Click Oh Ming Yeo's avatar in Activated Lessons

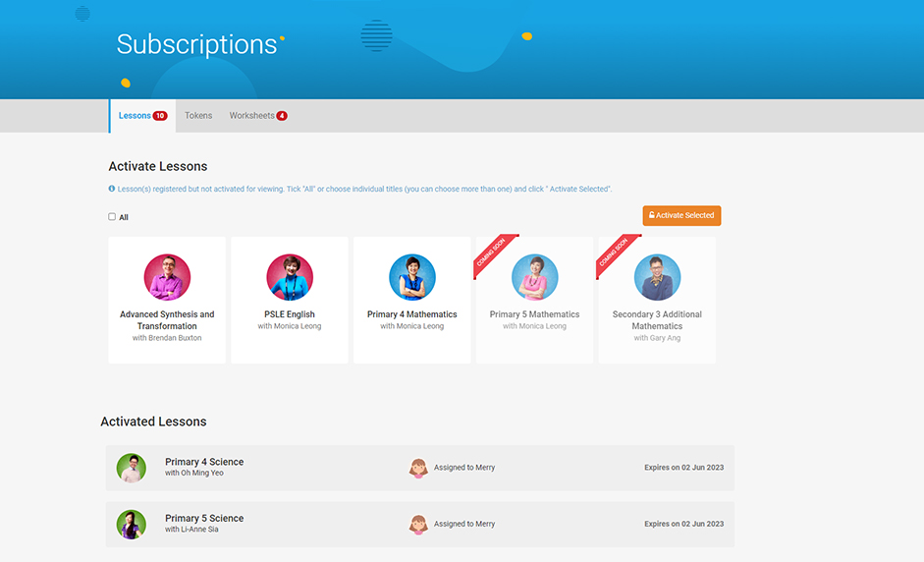pos(131,469)
